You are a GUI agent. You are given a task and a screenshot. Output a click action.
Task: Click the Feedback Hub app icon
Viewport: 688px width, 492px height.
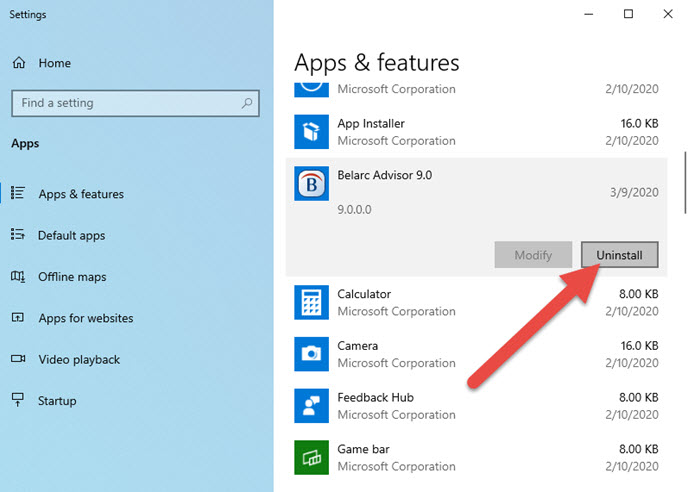pyautogui.click(x=312, y=406)
